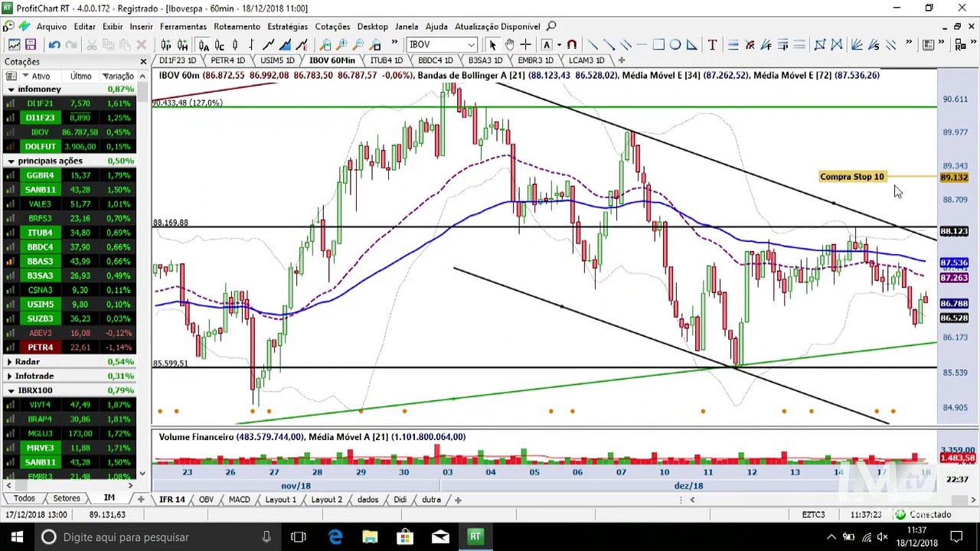Open File Explorer from the taskbar

[370, 537]
